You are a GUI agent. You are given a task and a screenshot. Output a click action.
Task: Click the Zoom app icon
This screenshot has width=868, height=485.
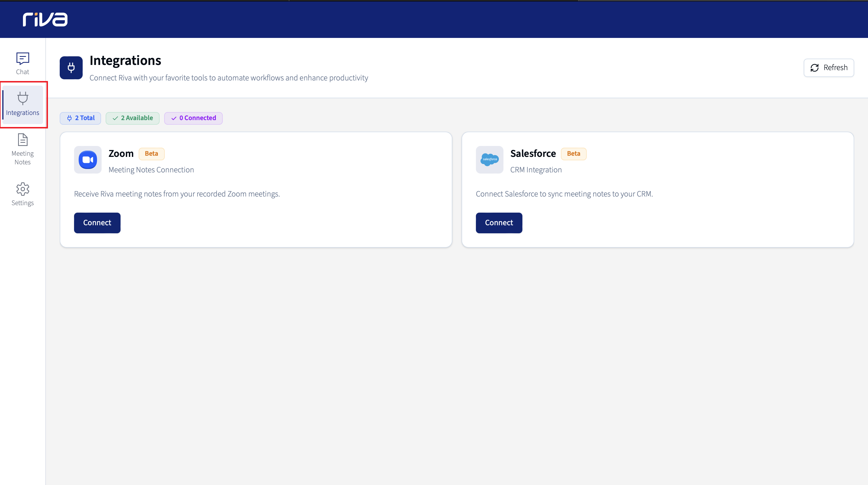(88, 160)
